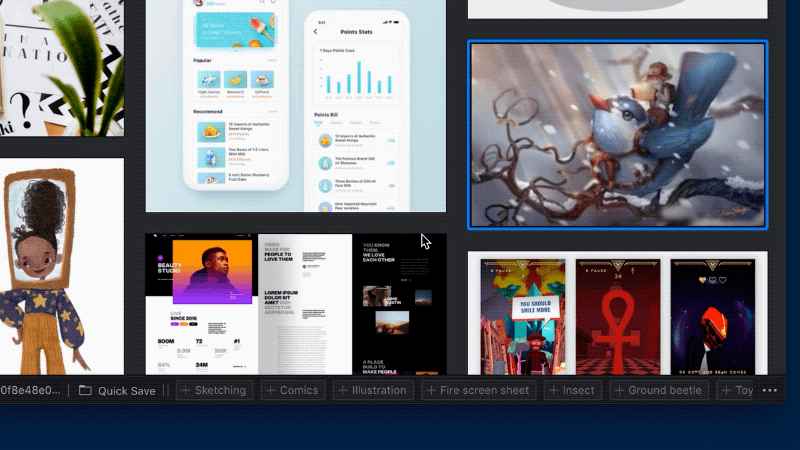This screenshot has height=450, width=800.
Task: Select the girl in mirror illustration thumbnail
Action: pos(62,266)
